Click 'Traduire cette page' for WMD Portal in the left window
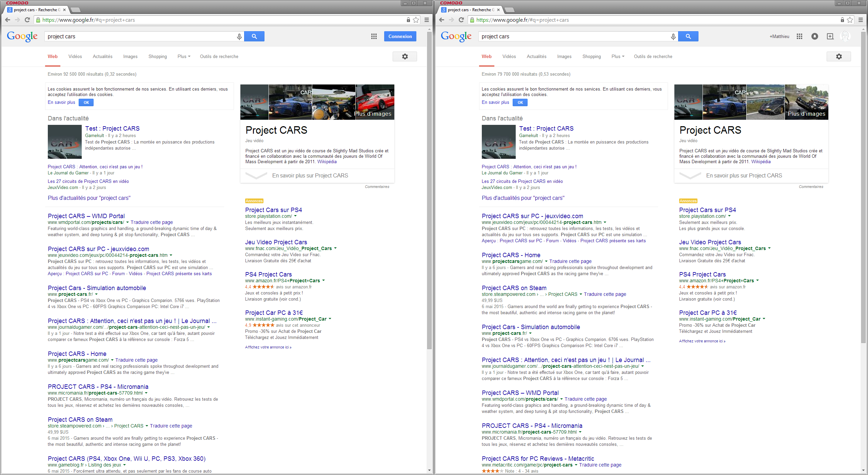Screen dimensions: 868x475 152,223
